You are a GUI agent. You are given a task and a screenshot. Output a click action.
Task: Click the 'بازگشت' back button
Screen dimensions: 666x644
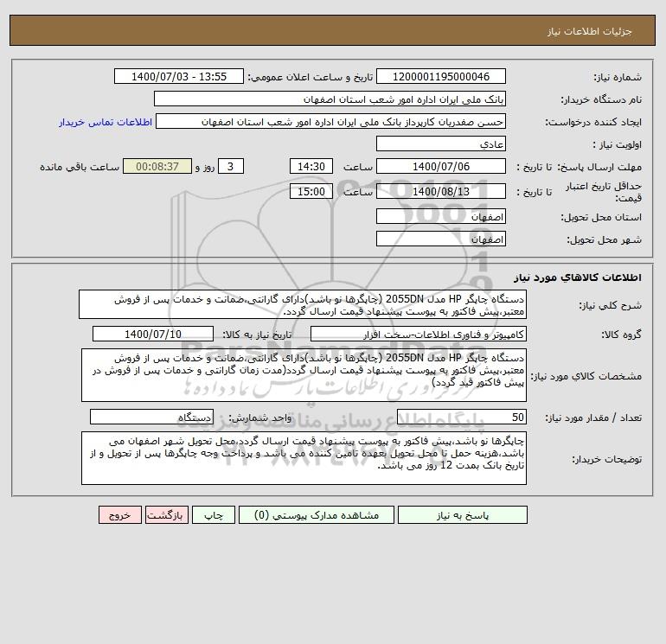coord(166,515)
